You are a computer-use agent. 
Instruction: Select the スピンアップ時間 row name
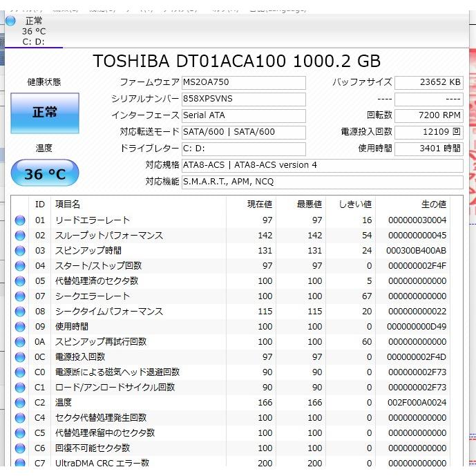[x=88, y=251]
